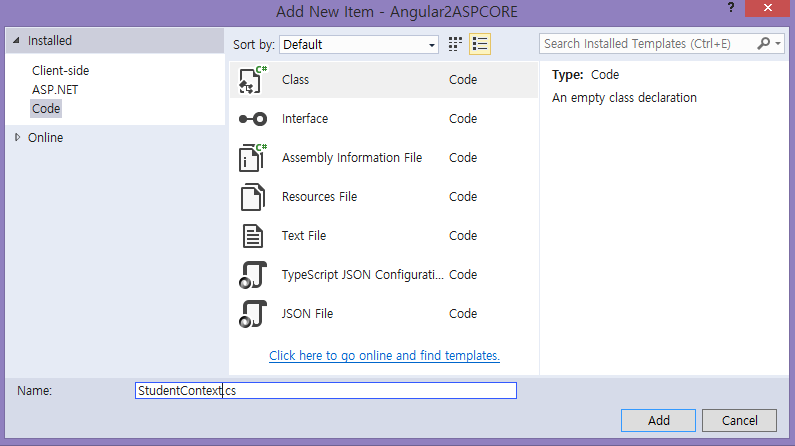The width and height of the screenshot is (795, 446).
Task: Select ASP.NET category
Action: coord(55,90)
